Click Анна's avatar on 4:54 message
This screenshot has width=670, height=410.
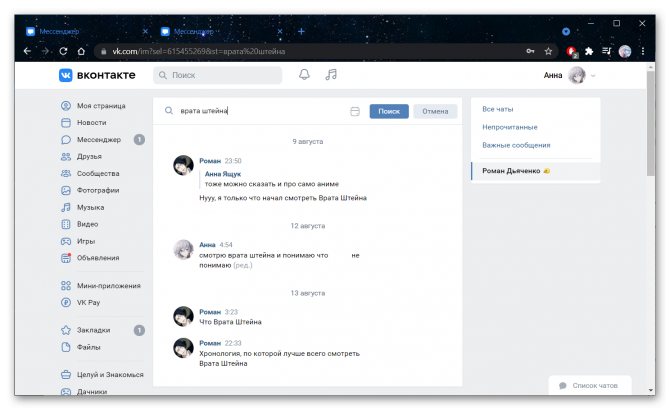coord(183,249)
